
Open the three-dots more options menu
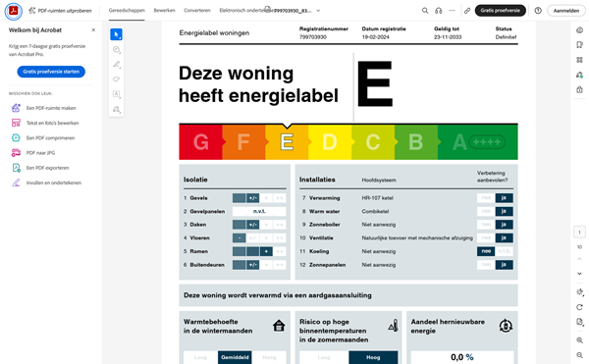pos(452,11)
